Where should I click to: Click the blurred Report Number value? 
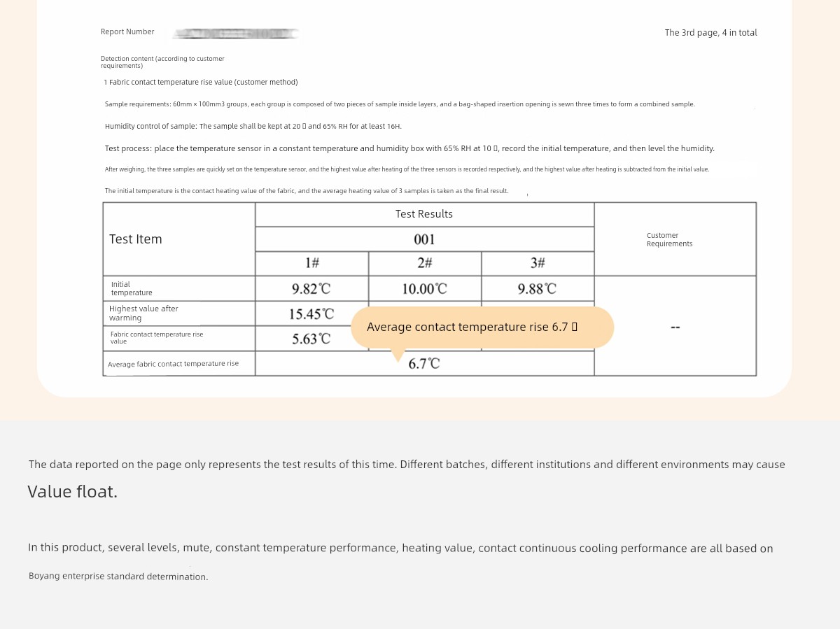pyautogui.click(x=237, y=34)
